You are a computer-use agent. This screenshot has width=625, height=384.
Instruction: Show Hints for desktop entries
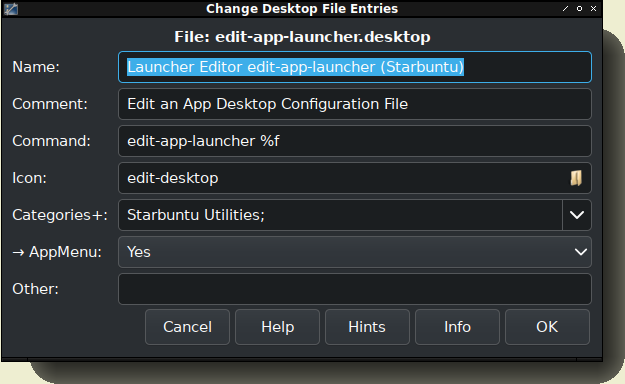(367, 327)
